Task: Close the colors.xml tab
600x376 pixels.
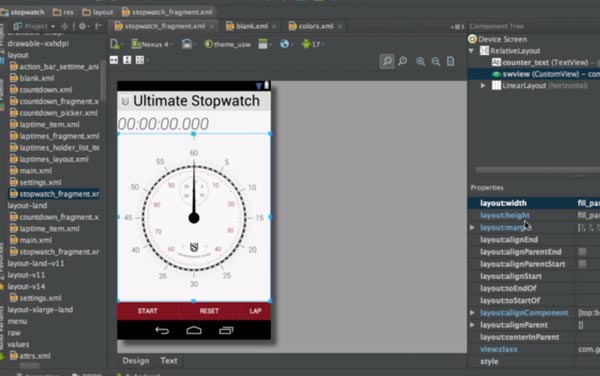Action: 339,26
